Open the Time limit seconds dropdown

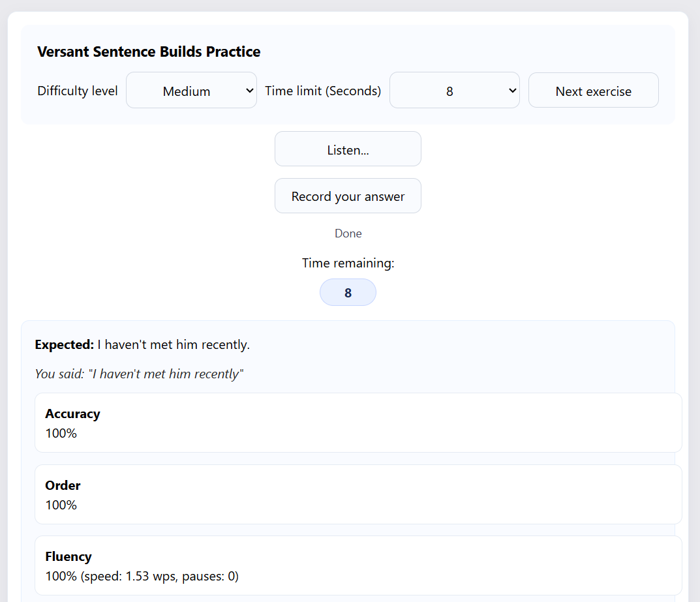coord(455,90)
